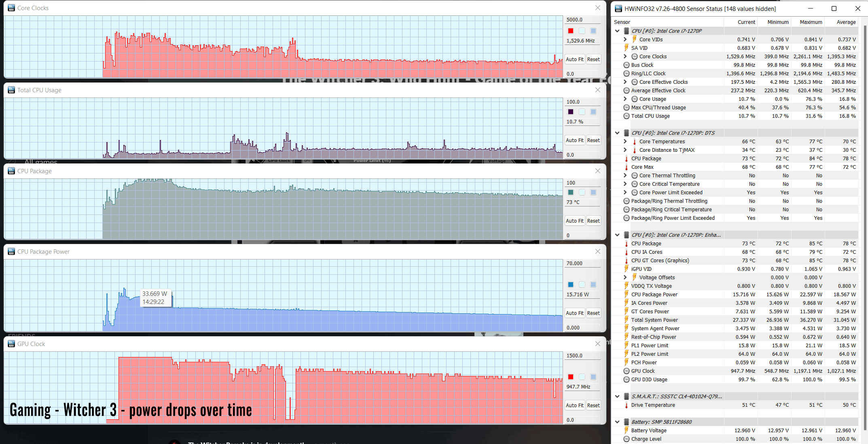Expand the Core Usage row
The height and width of the screenshot is (444, 868).
coord(625,99)
